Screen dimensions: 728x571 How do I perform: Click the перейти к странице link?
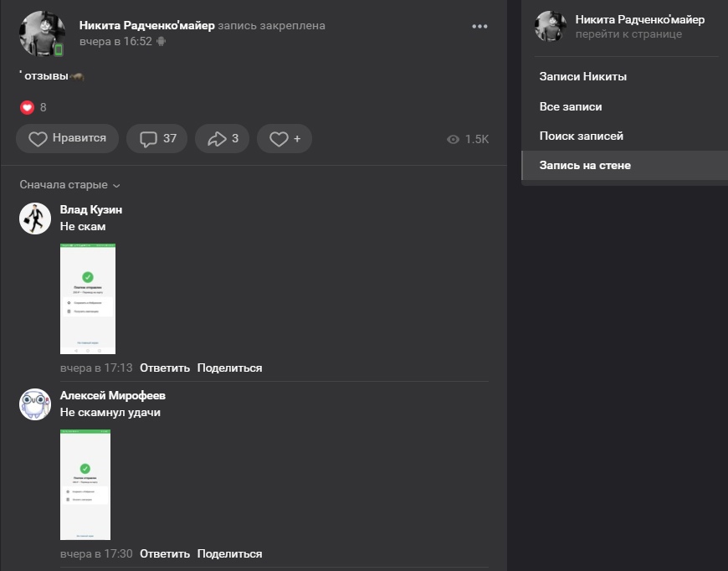[x=628, y=34]
